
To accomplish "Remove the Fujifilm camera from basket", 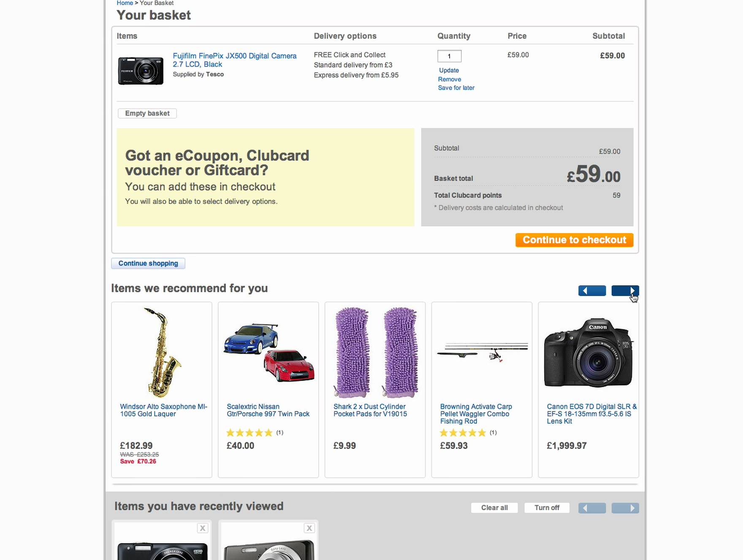I will (x=450, y=79).
